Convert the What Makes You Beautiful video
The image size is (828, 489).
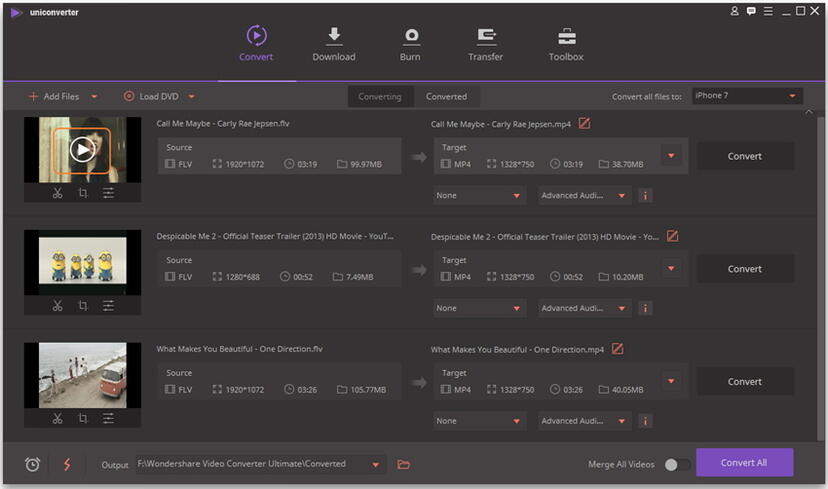coord(745,382)
